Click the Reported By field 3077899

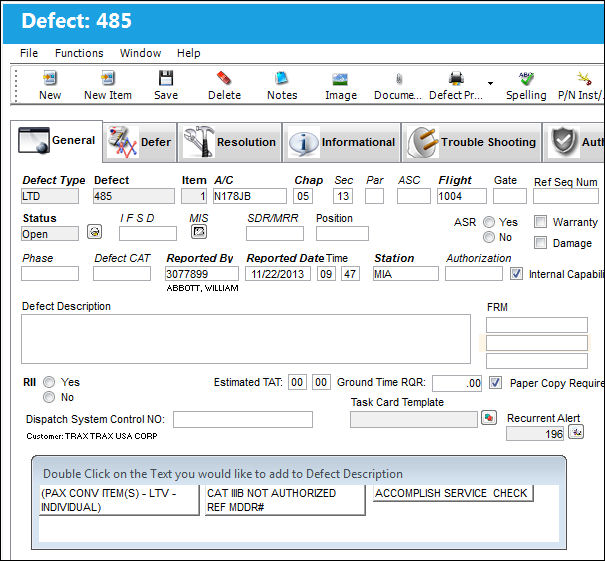pos(202,274)
